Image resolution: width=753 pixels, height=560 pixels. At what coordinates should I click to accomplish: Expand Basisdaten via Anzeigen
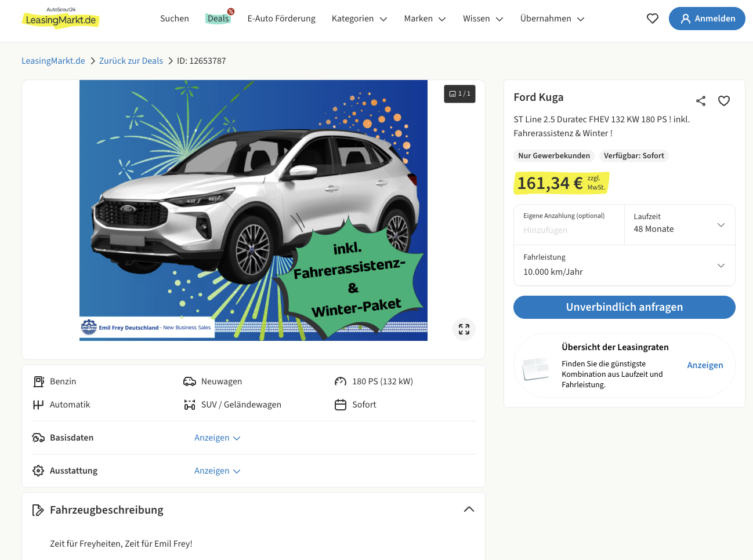point(217,438)
